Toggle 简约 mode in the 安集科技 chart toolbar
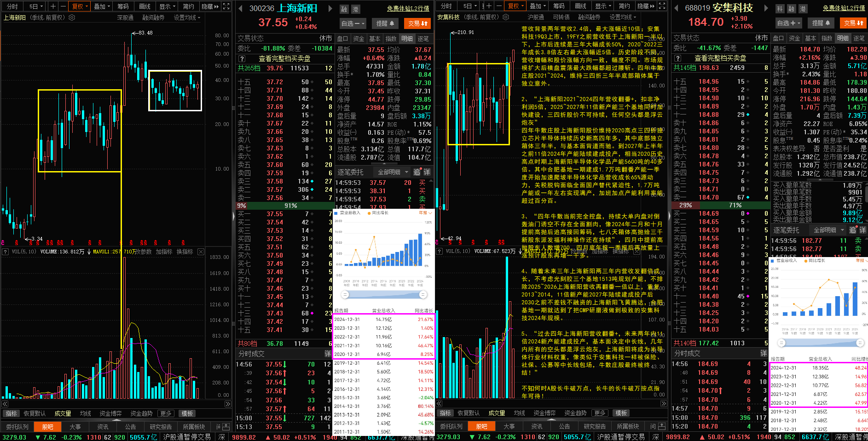This screenshot has height=441, width=868. tap(624, 6)
